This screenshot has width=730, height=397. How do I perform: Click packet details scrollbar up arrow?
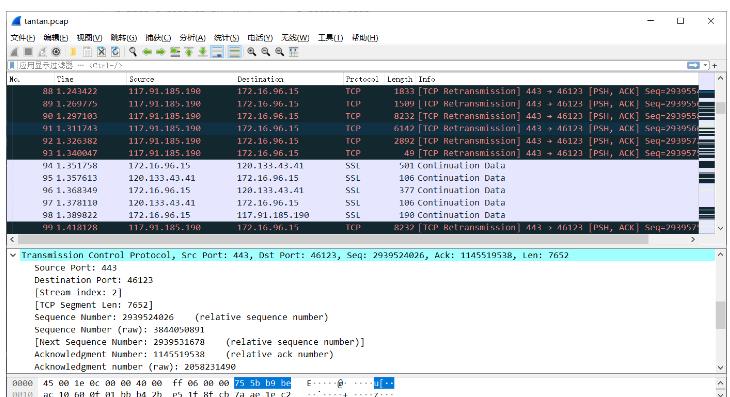click(721, 255)
